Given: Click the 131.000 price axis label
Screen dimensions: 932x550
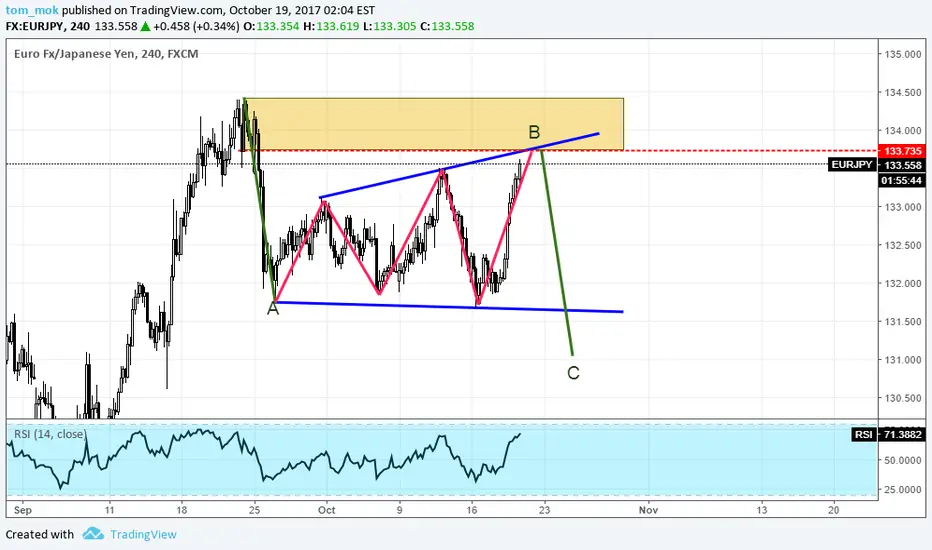Looking at the screenshot, I should [x=902, y=360].
